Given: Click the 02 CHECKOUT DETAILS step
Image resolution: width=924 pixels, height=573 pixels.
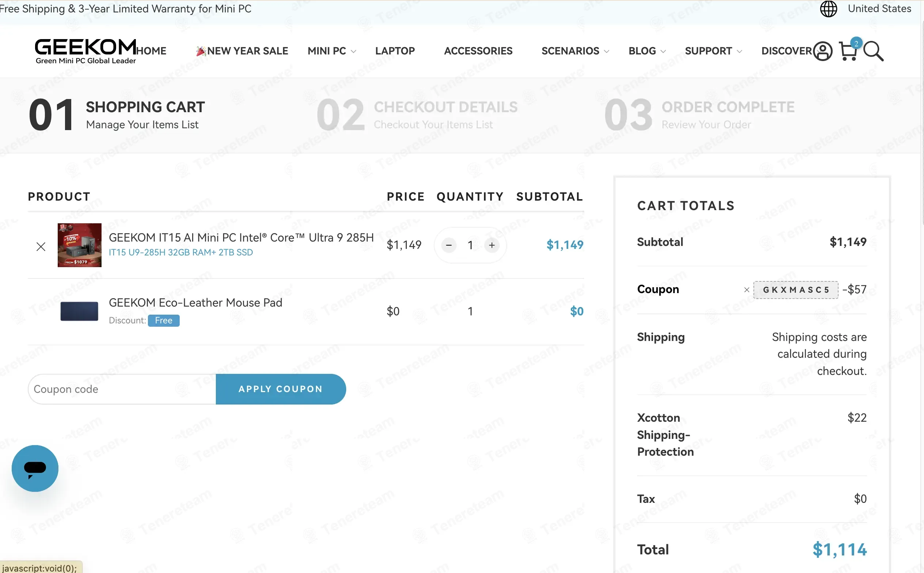Looking at the screenshot, I should click(x=417, y=114).
